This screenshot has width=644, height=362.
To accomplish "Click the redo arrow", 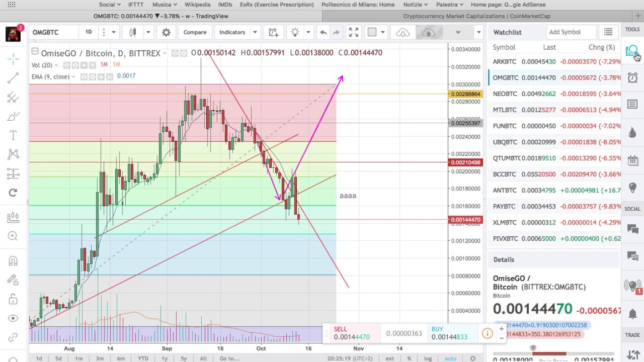I will (x=336, y=32).
